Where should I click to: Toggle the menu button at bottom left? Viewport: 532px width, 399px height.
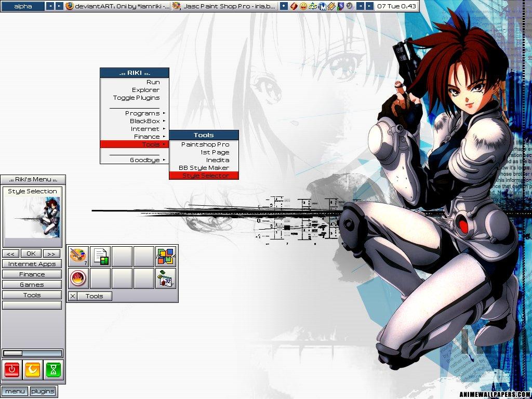click(x=15, y=391)
